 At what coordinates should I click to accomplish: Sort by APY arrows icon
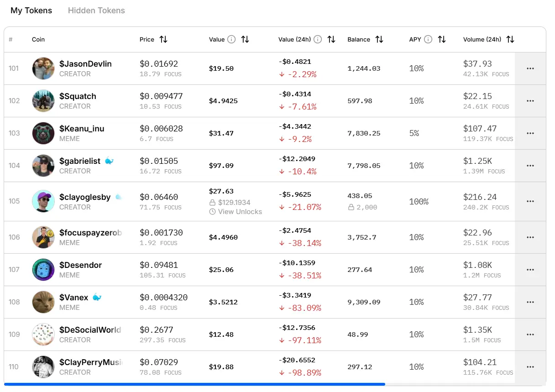[442, 39]
